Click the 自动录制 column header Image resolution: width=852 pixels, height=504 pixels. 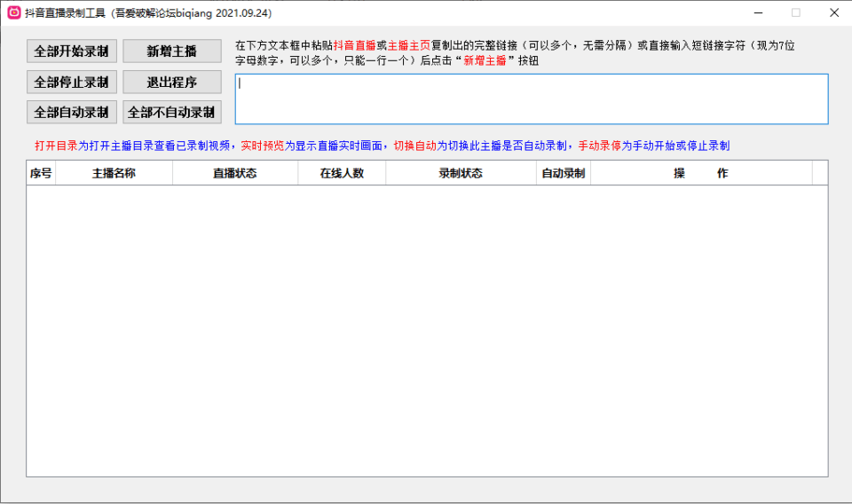564,173
